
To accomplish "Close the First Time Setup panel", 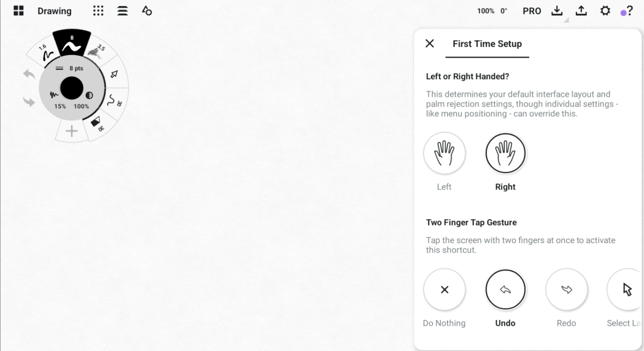I will click(x=430, y=43).
